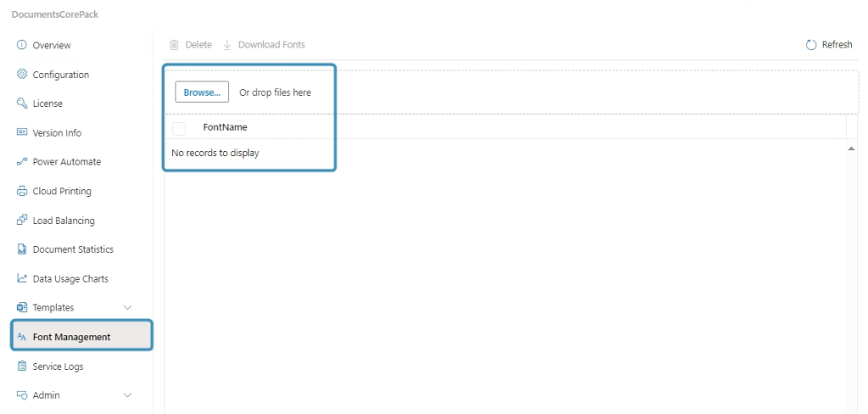This screenshot has width=868, height=414.
Task: Click the Download Fonts label
Action: [x=271, y=45]
